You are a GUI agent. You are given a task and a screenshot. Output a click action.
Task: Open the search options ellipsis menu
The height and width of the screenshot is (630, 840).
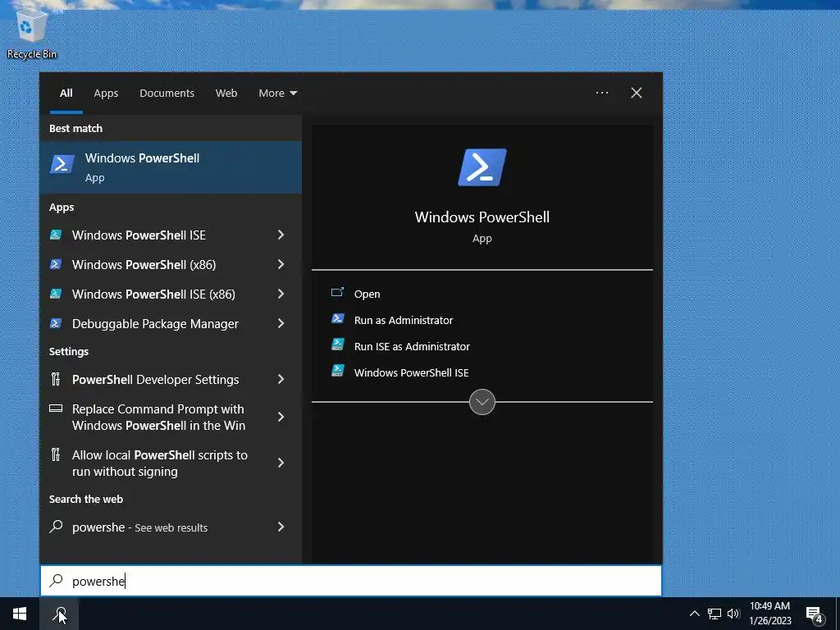pos(602,93)
